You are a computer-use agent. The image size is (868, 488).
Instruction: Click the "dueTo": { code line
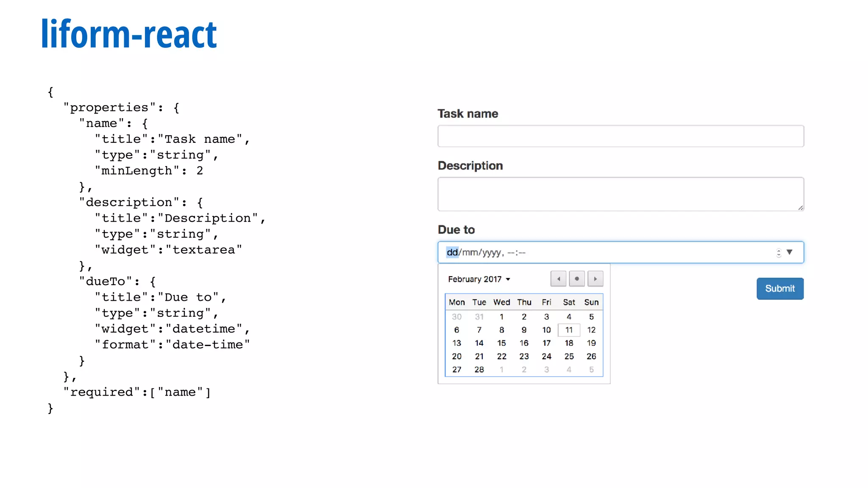pos(117,282)
